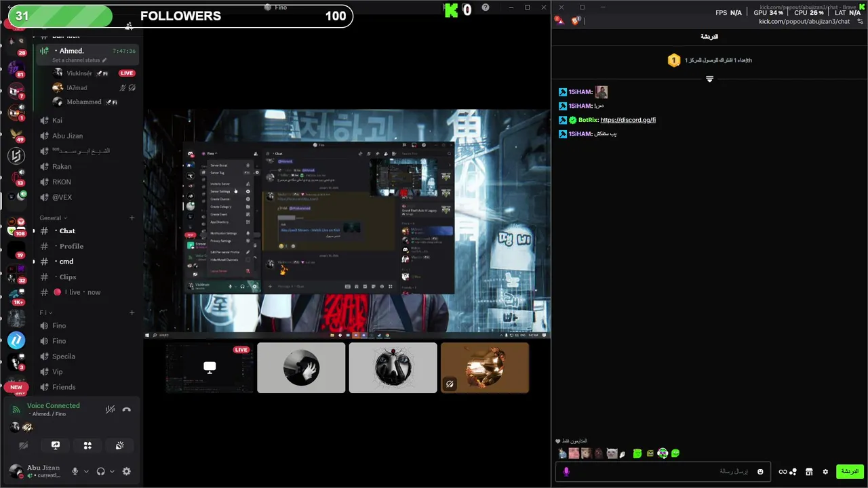Image resolution: width=868 pixels, height=488 pixels.
Task: Toggle noise suppression in voice panel
Action: (110, 409)
